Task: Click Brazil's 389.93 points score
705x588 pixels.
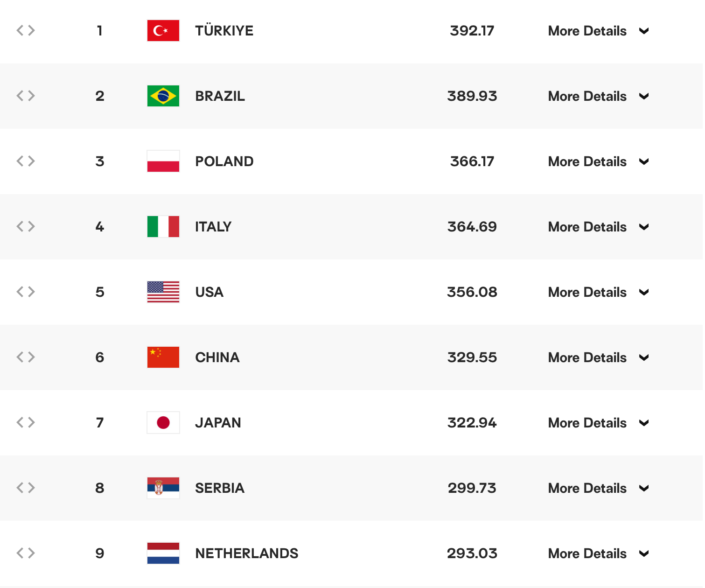Action: [x=472, y=96]
